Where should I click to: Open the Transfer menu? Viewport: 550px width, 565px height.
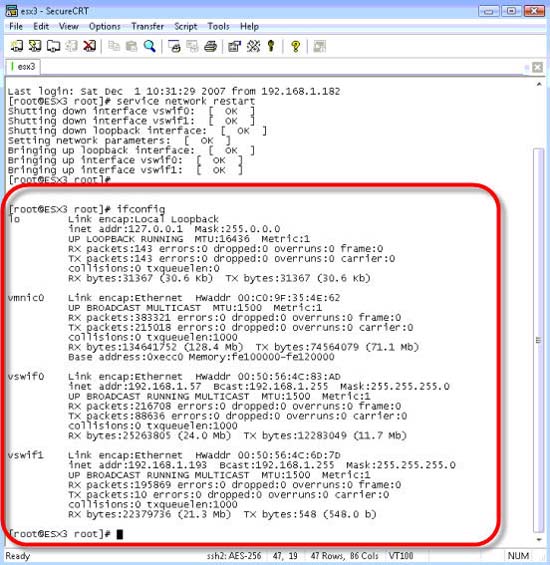tap(147, 26)
